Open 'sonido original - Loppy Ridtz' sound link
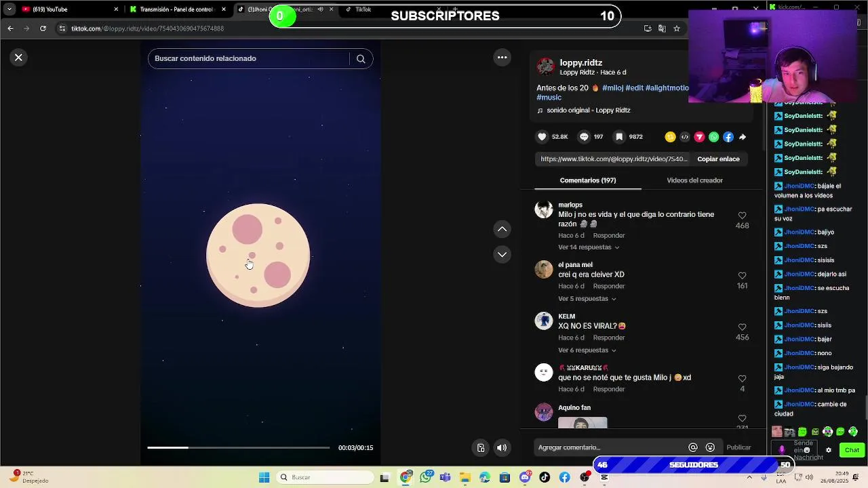This screenshot has width=868, height=488. coord(589,110)
